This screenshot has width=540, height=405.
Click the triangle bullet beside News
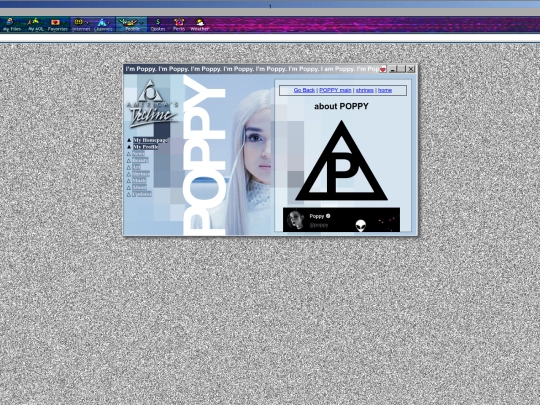129,154
